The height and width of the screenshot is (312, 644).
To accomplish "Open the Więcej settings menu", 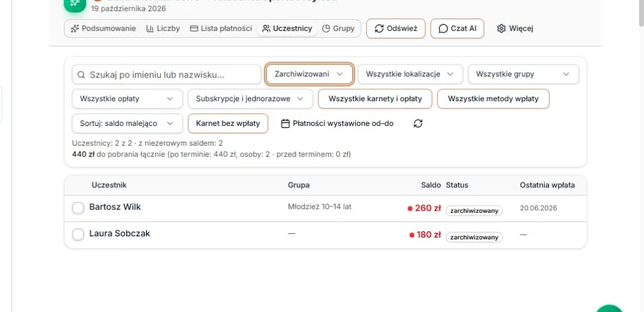I will [x=515, y=29].
